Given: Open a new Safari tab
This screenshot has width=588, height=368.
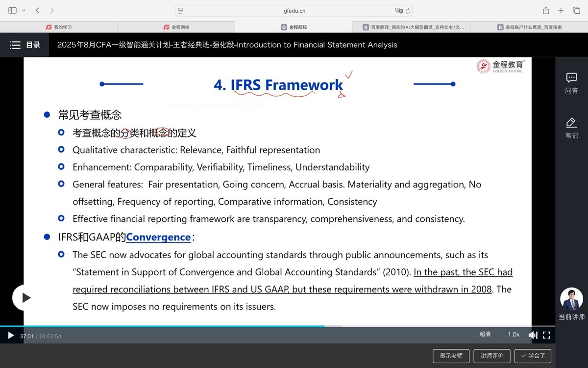Looking at the screenshot, I should coord(561,10).
